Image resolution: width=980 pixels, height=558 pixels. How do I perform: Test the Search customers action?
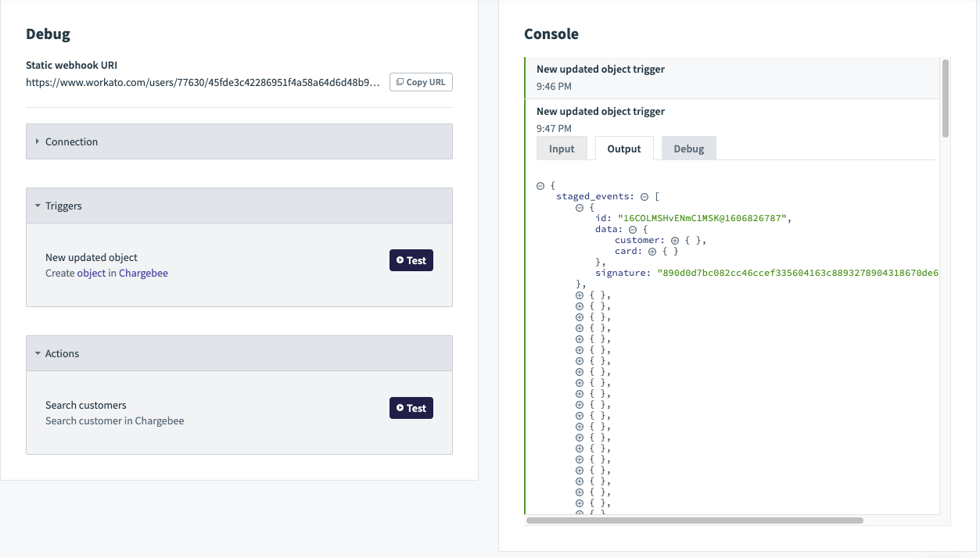click(x=411, y=408)
